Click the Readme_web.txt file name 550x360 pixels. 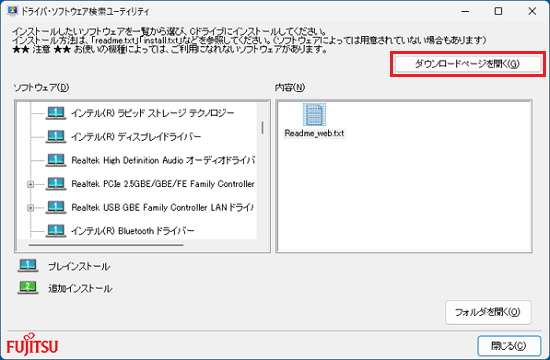click(x=314, y=133)
